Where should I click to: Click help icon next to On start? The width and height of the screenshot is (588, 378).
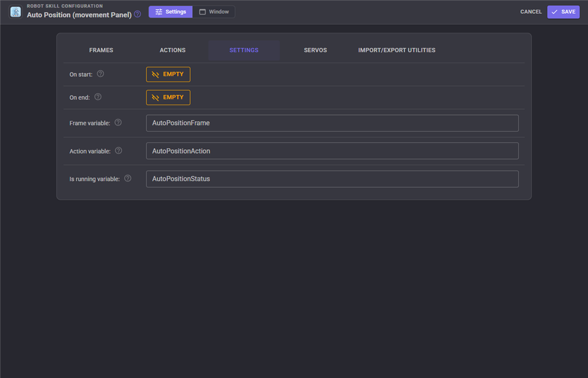(x=100, y=74)
